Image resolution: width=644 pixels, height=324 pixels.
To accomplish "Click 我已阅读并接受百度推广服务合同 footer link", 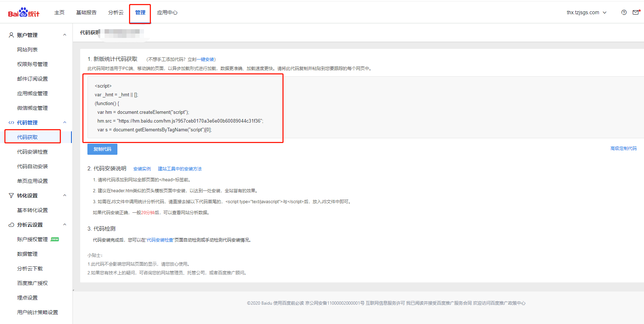I will pyautogui.click(x=439, y=303).
